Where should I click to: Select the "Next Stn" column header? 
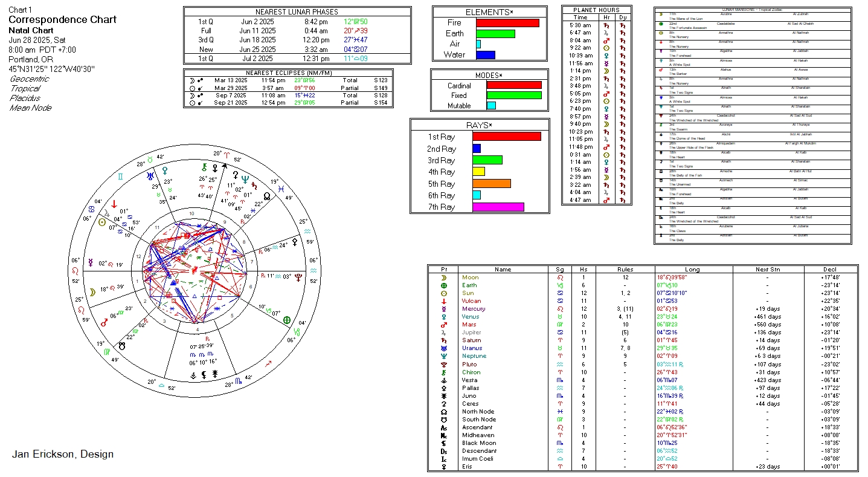tap(768, 270)
